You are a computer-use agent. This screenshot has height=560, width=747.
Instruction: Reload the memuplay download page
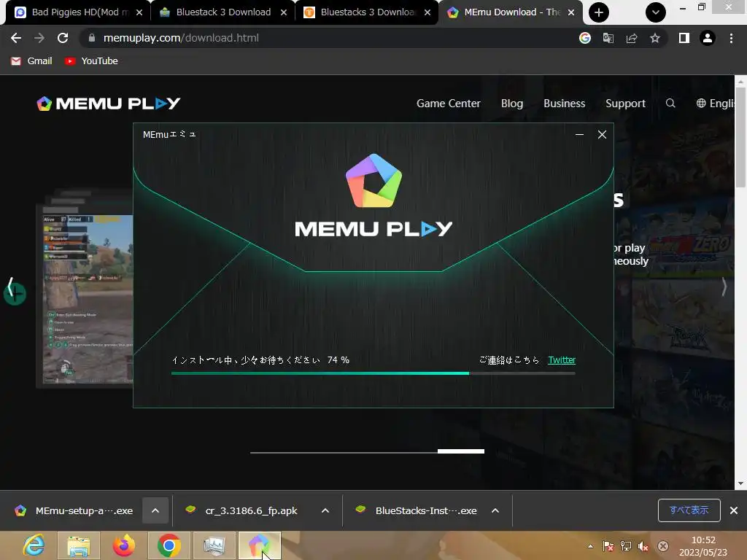pyautogui.click(x=63, y=38)
